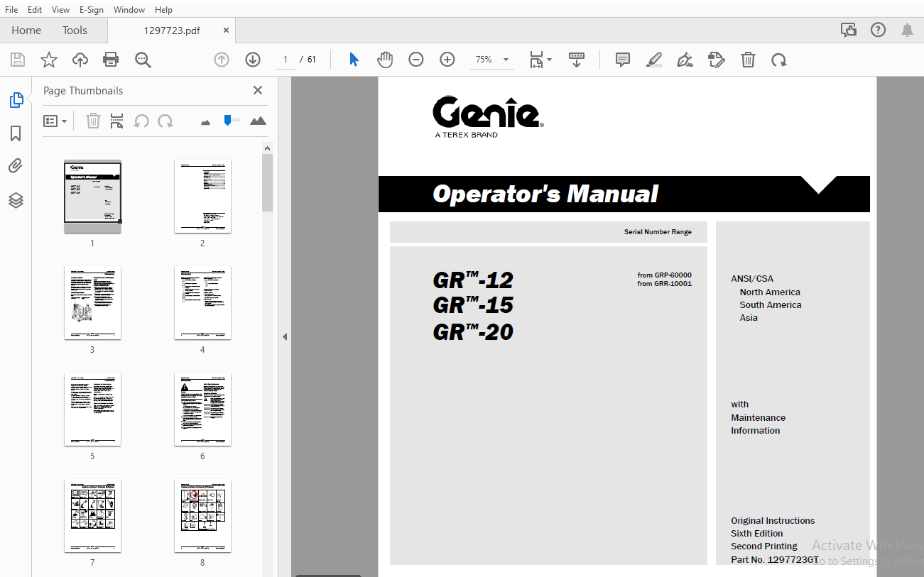Click the print pages icon in thumbnails toolbar
Screen dimensions: 924x577
pyautogui.click(x=117, y=121)
